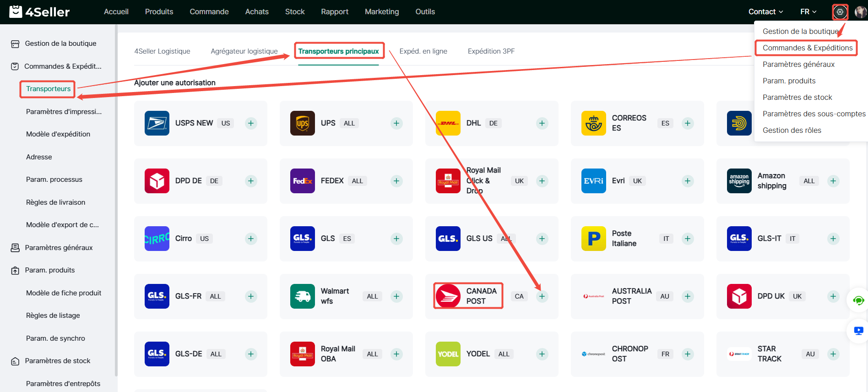
Task: Open Règles de livraison in sidebar
Action: pos(55,202)
